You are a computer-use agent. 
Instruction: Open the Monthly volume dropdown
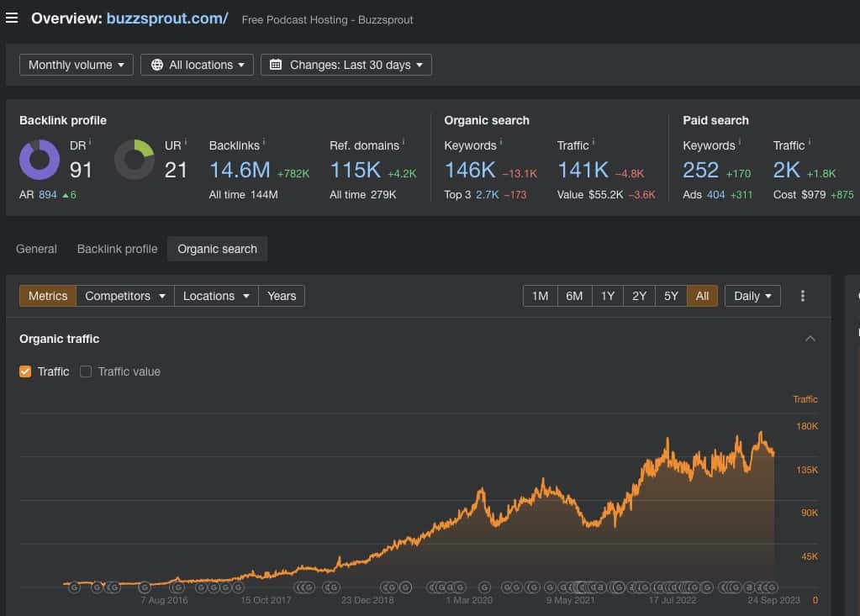point(76,65)
